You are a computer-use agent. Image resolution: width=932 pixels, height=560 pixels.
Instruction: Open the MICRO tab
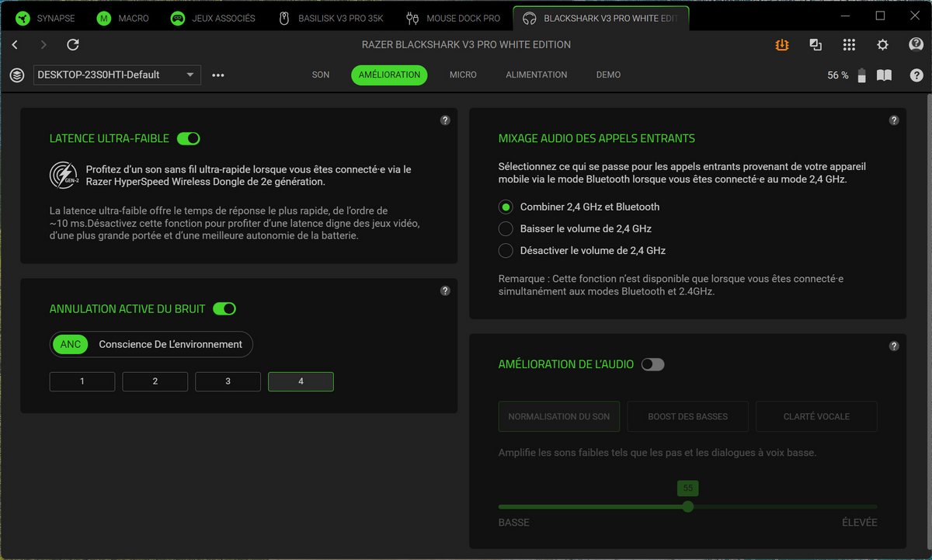[x=463, y=75]
